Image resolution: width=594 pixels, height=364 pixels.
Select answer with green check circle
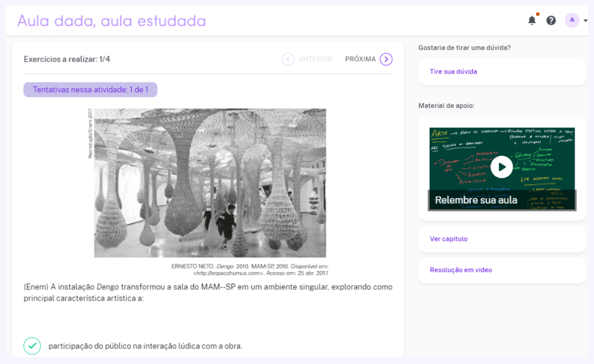pyautogui.click(x=32, y=346)
